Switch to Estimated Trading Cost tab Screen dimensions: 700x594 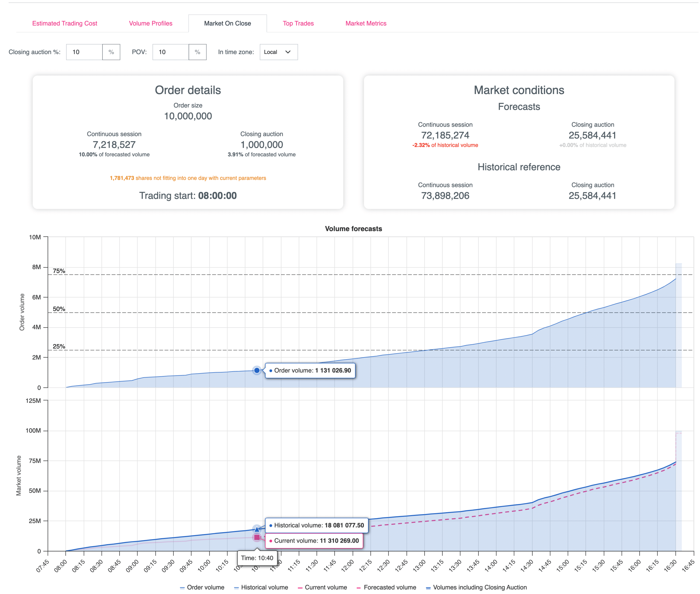[x=65, y=23]
